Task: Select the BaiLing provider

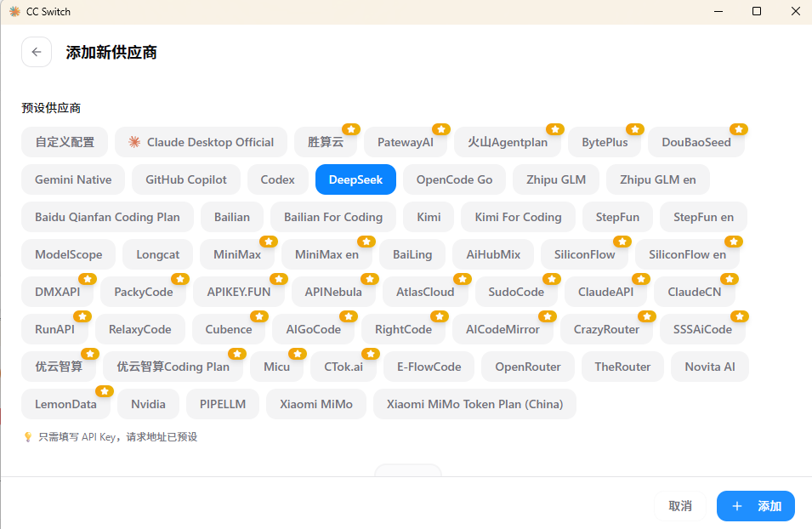Action: 412,254
